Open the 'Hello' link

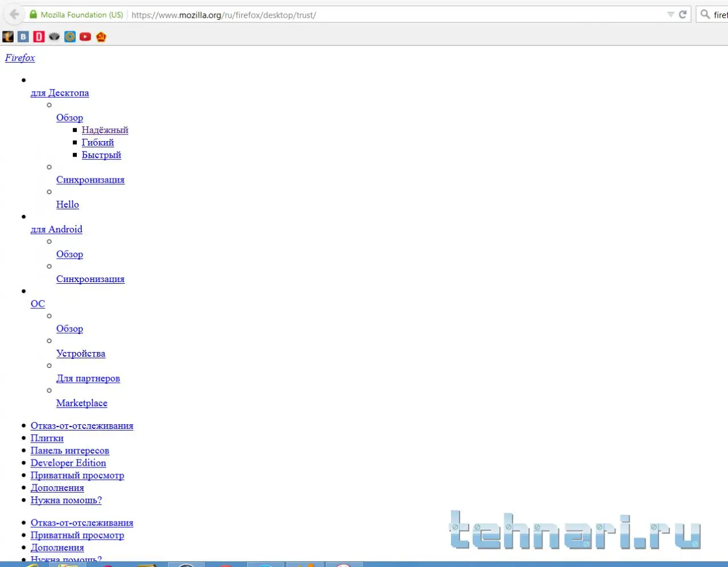click(x=68, y=205)
